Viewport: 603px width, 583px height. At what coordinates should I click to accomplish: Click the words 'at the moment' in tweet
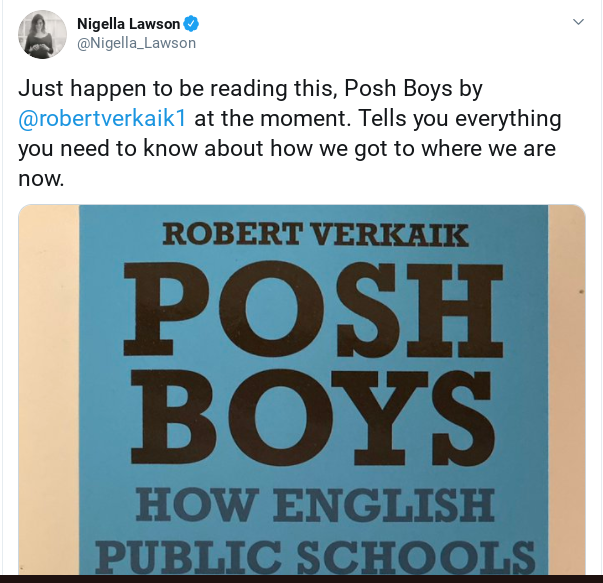click(263, 119)
